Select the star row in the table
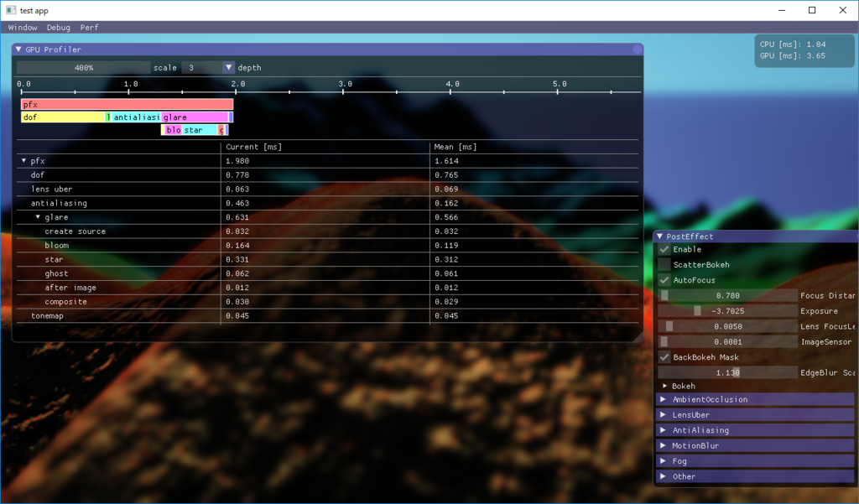The width and height of the screenshot is (859, 504). [327, 260]
